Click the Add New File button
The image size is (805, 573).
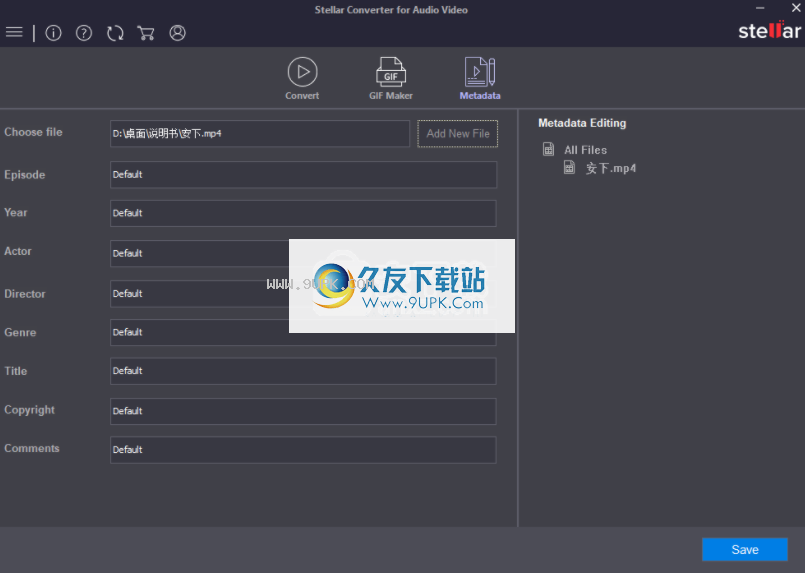pyautogui.click(x=457, y=133)
